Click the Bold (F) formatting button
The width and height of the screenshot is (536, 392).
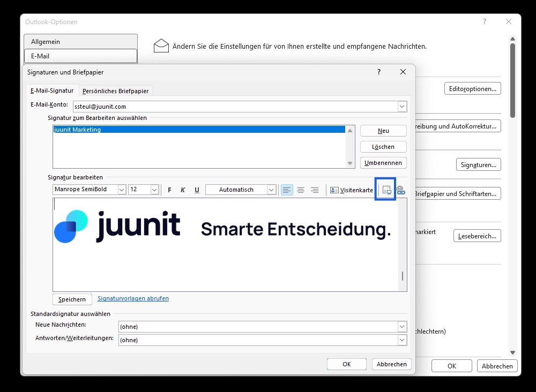pos(169,190)
